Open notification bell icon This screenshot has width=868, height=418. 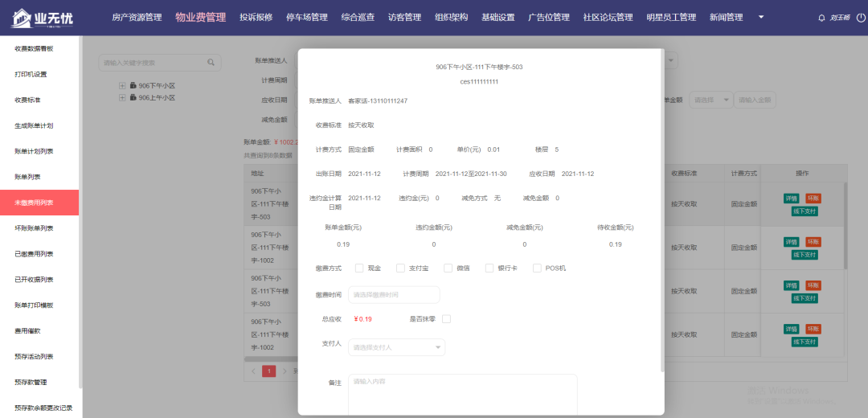coord(821,18)
